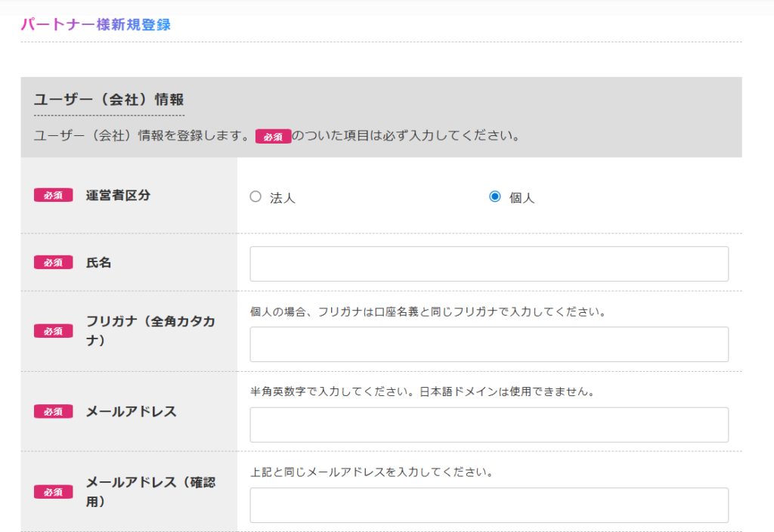Click the 上記と同じメールアドレス hint text
The width and height of the screenshot is (774, 532).
pyautogui.click(x=372, y=472)
